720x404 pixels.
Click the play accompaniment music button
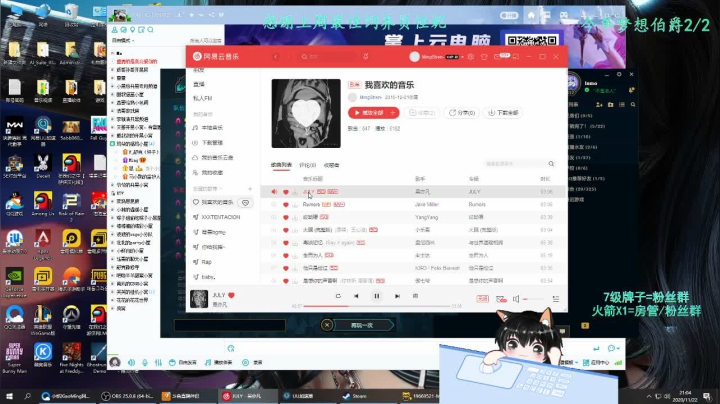tap(219, 363)
